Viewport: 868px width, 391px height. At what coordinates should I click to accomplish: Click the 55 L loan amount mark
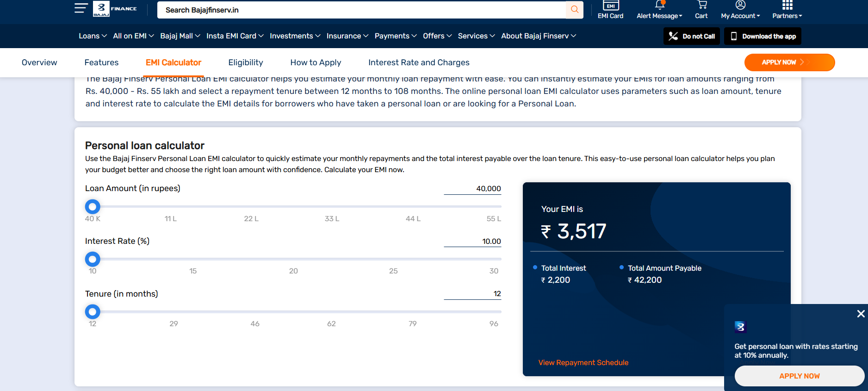tap(494, 219)
